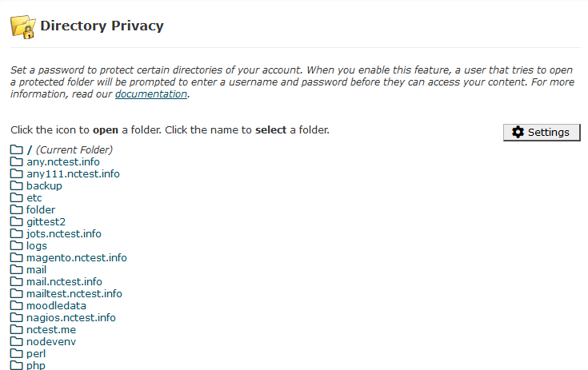Open nctest.me folder via its icon
Image resolution: width=588 pixels, height=370 pixels.
click(x=17, y=329)
